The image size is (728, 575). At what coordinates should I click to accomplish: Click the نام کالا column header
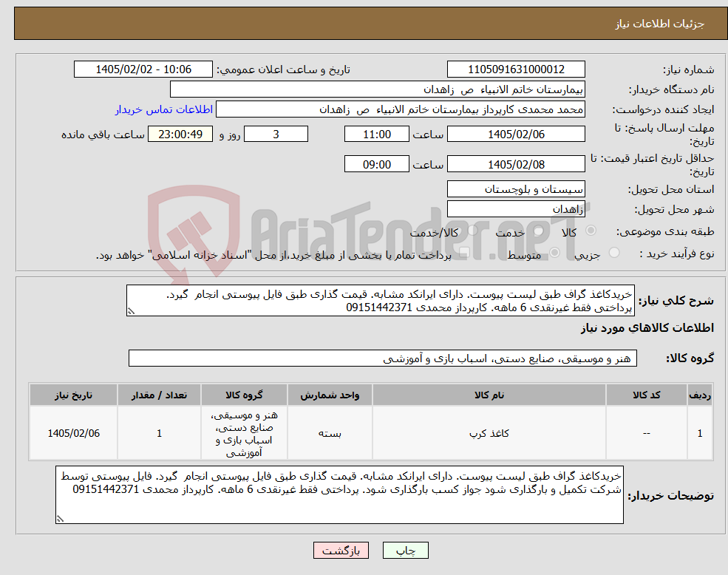[x=489, y=395]
